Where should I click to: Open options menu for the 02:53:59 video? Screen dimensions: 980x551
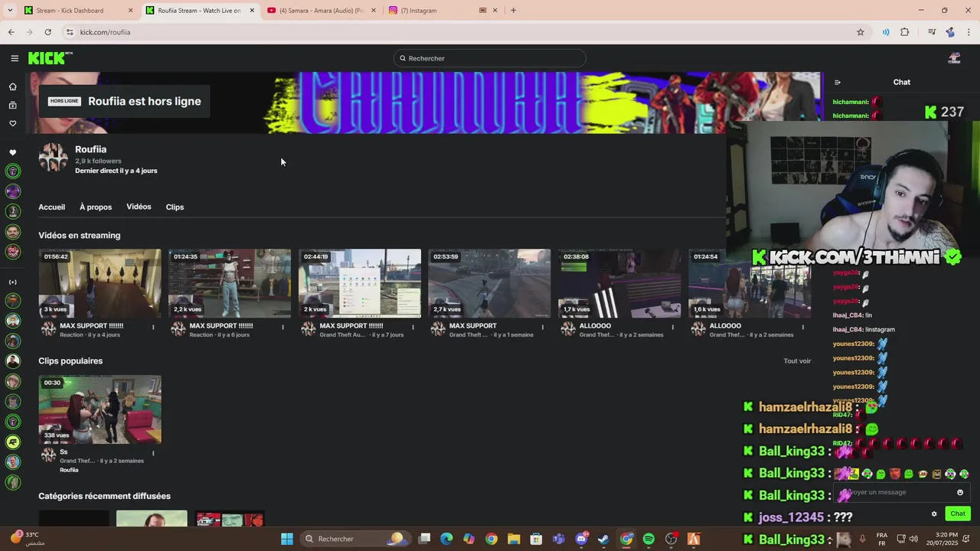(x=543, y=327)
